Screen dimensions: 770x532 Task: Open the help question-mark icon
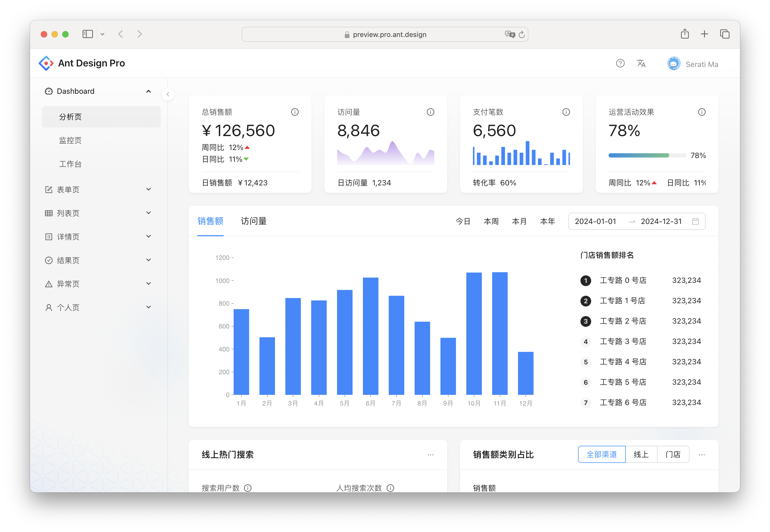pos(620,63)
